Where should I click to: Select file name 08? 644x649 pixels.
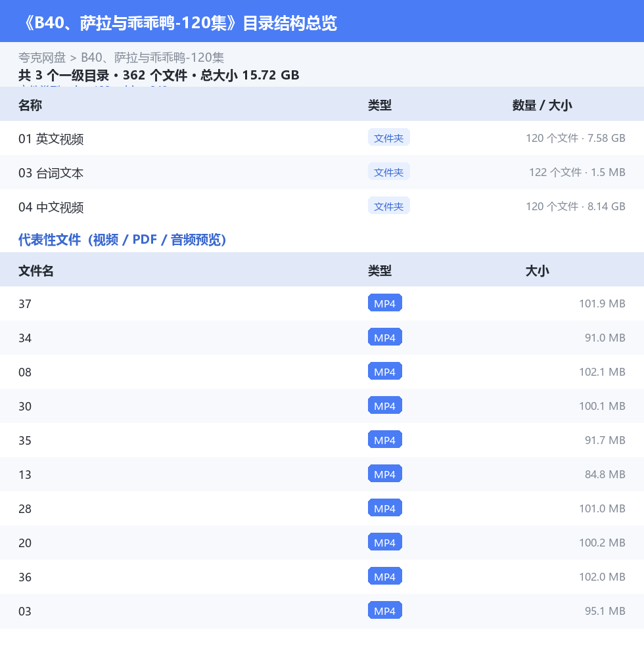point(25,372)
